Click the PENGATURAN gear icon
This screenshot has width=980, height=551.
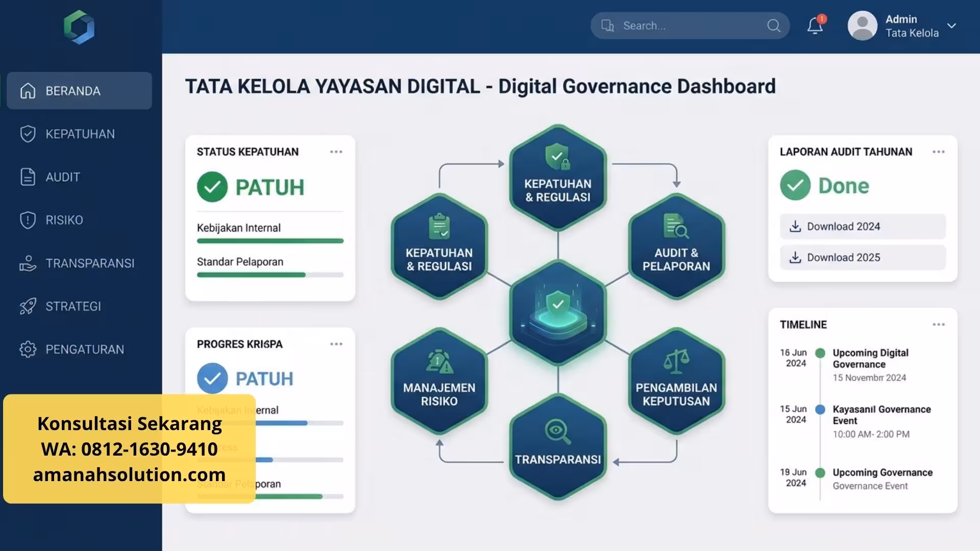pos(28,349)
